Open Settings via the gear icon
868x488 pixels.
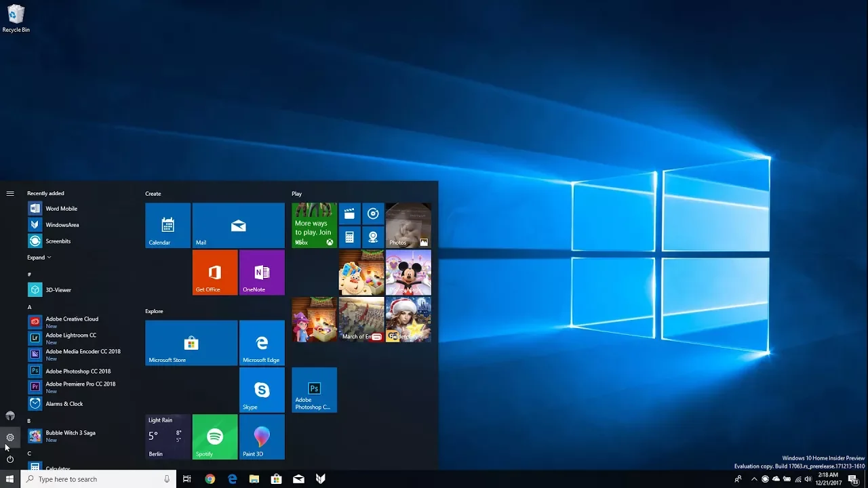tap(10, 437)
